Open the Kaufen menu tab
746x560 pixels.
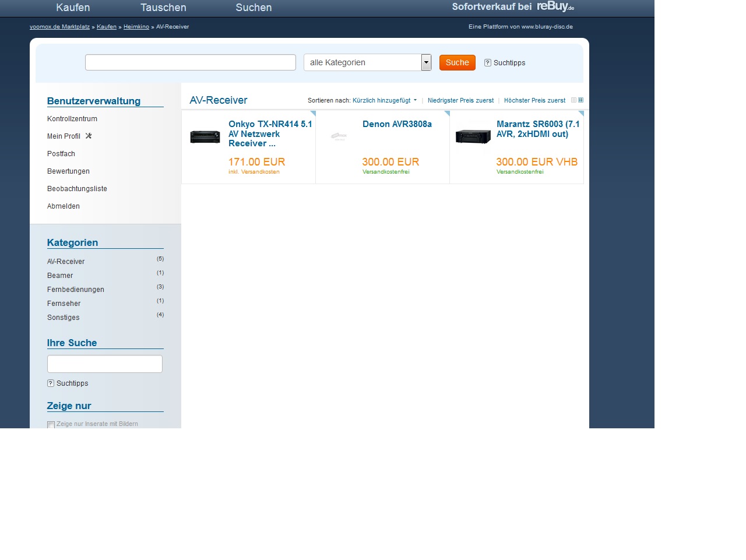pyautogui.click(x=73, y=8)
